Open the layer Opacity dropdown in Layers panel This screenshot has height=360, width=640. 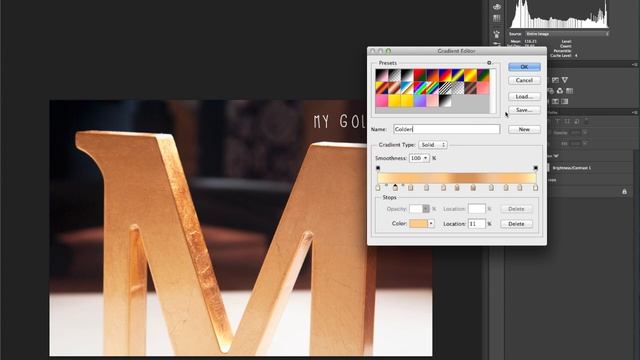585,133
